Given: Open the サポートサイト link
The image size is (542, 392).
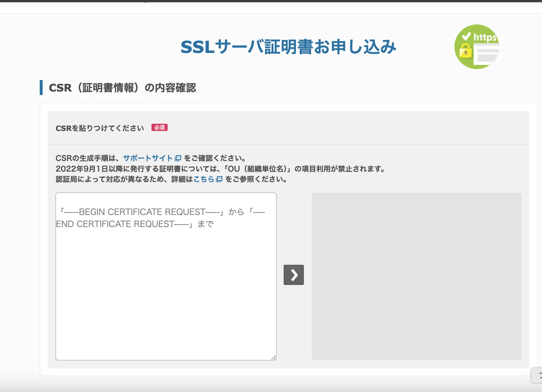Looking at the screenshot, I should 148,158.
